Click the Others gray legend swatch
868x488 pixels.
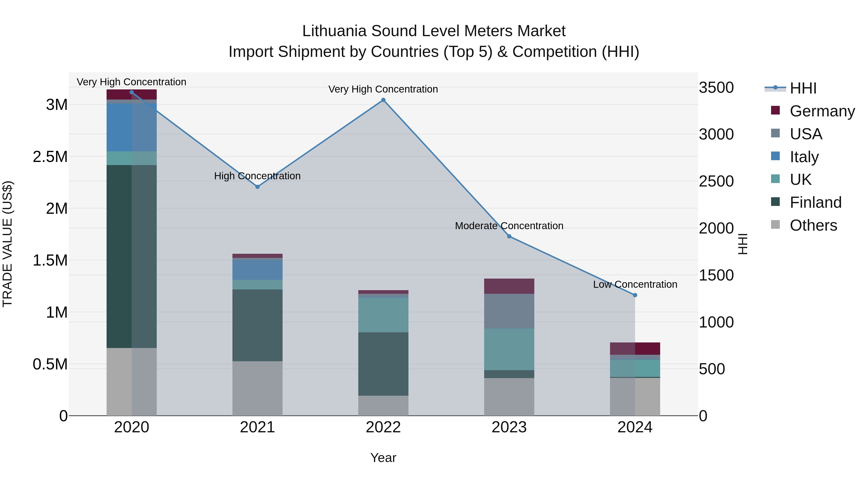tap(775, 224)
